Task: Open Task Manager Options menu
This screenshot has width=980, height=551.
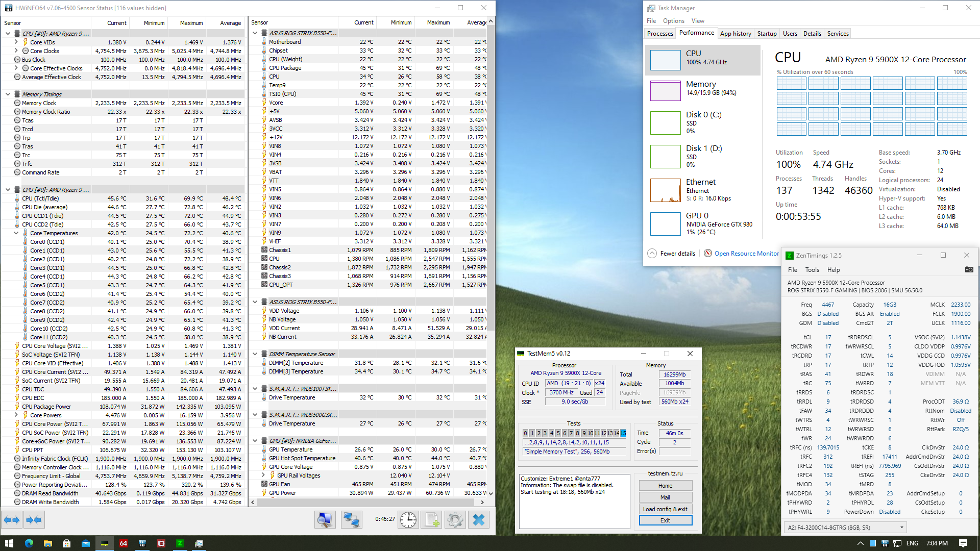Action: pyautogui.click(x=674, y=21)
